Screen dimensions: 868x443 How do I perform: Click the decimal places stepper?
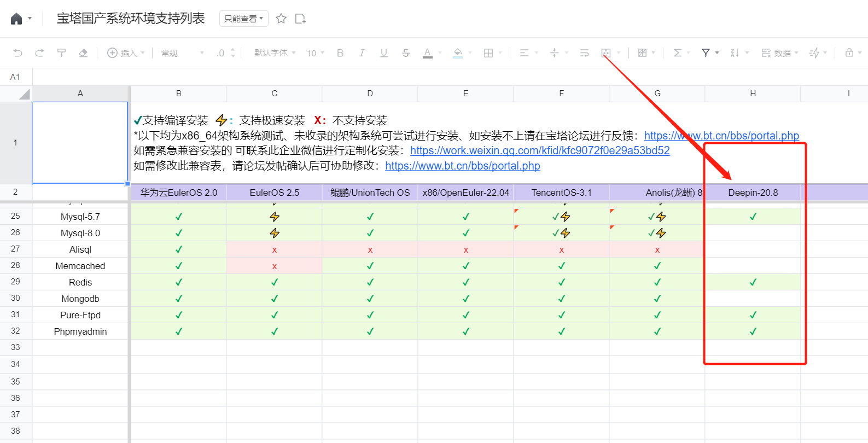[233, 53]
